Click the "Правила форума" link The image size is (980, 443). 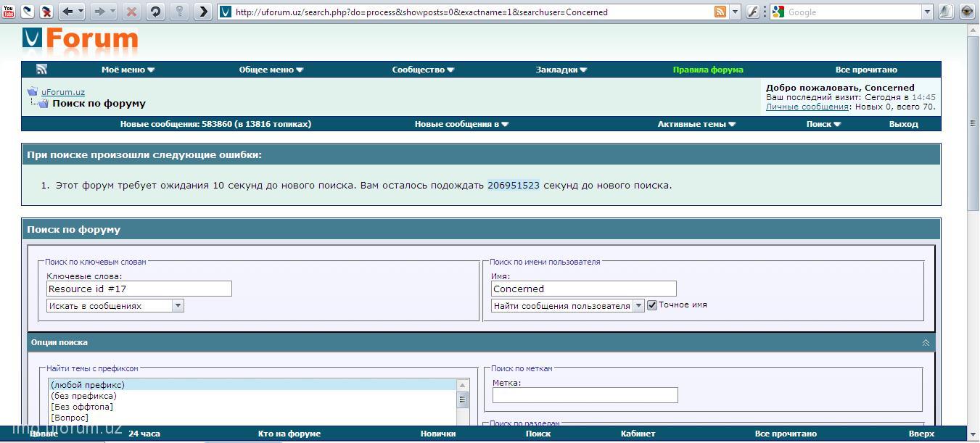click(x=707, y=70)
